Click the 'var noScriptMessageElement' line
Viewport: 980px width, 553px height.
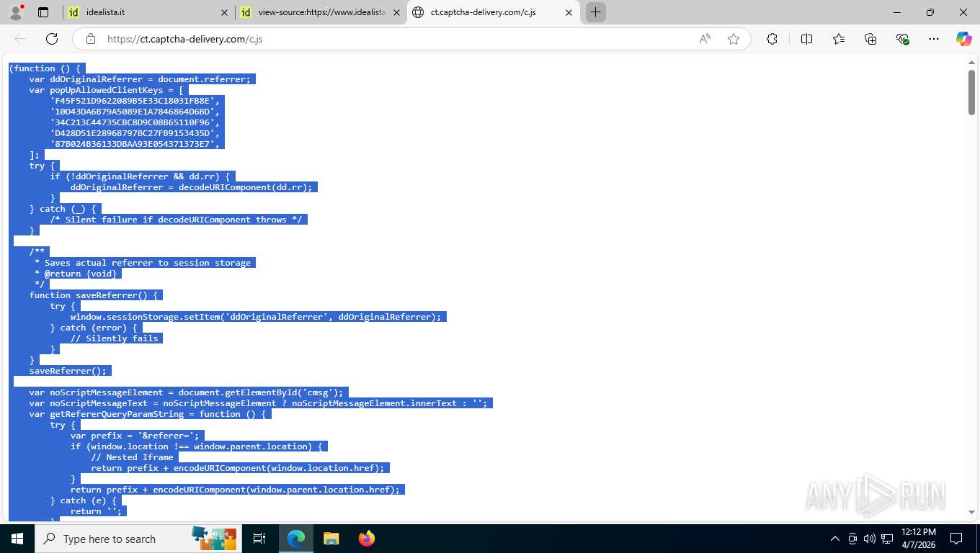point(186,392)
